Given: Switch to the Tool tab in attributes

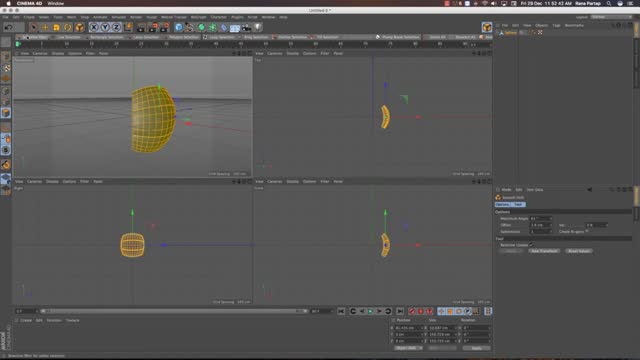Looking at the screenshot, I should coord(518,204).
